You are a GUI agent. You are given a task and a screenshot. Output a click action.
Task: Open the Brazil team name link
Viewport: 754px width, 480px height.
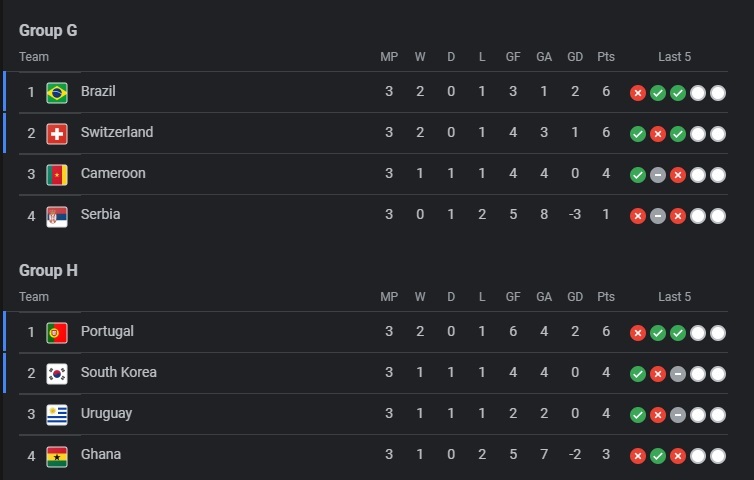click(98, 91)
